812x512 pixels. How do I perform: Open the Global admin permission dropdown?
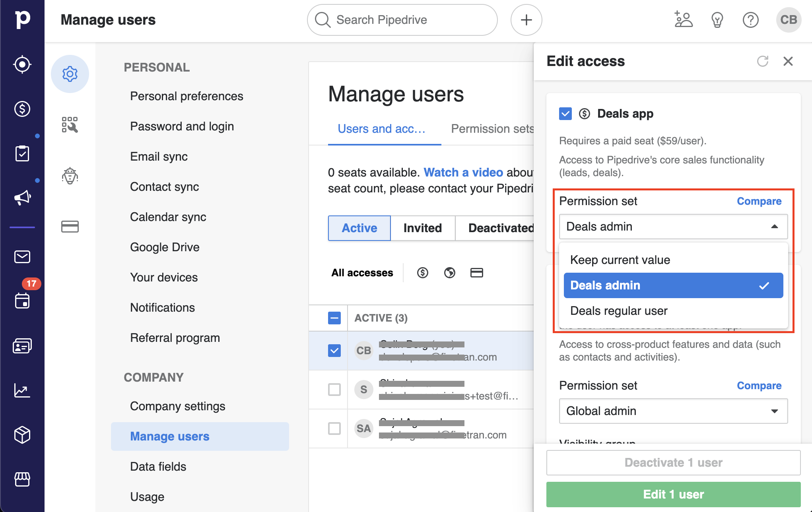pyautogui.click(x=673, y=411)
